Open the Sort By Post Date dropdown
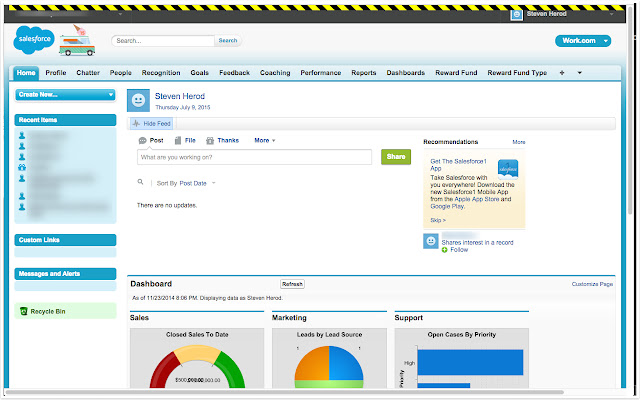The width and height of the screenshot is (640, 400). (x=186, y=184)
